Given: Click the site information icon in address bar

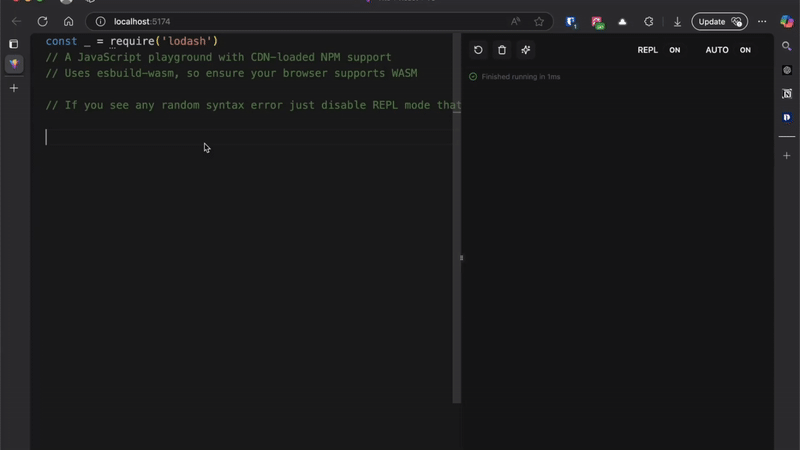Looking at the screenshot, I should coord(101,21).
